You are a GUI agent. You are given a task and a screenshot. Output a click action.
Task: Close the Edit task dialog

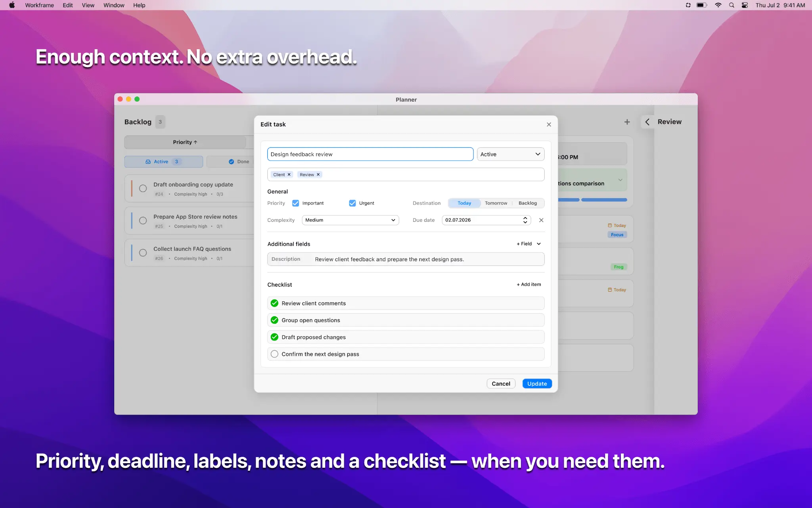549,125
